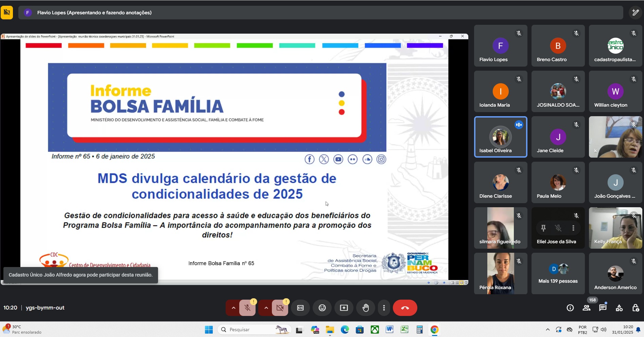Leave the call with the red button
644x337 pixels.
pyautogui.click(x=405, y=308)
